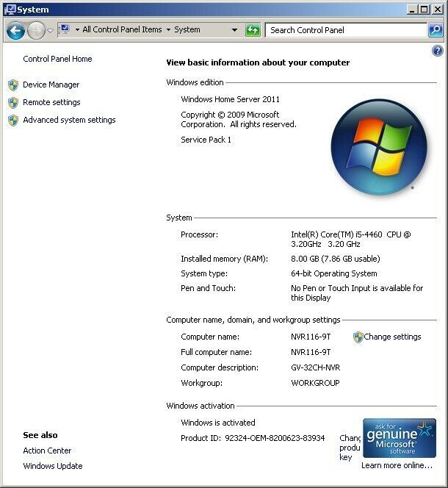Click the Change settings link
The width and height of the screenshot is (448, 488).
point(392,337)
